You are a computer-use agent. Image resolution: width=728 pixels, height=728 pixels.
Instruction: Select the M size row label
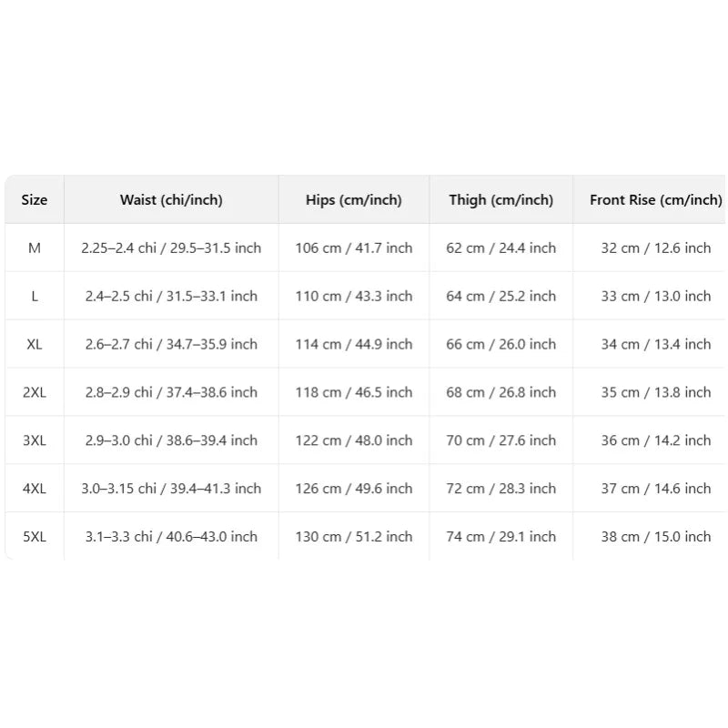pos(35,248)
